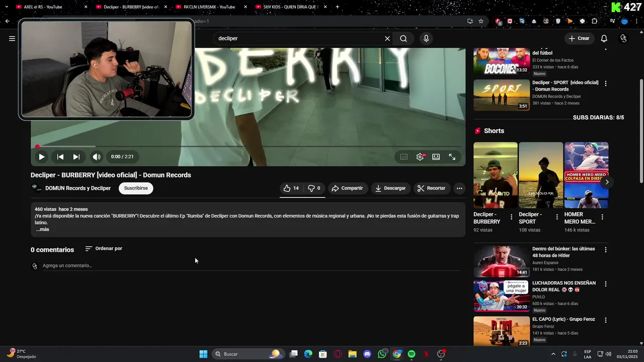Image resolution: width=644 pixels, height=362 pixels.
Task: Open video settings gear
Action: click(420, 157)
